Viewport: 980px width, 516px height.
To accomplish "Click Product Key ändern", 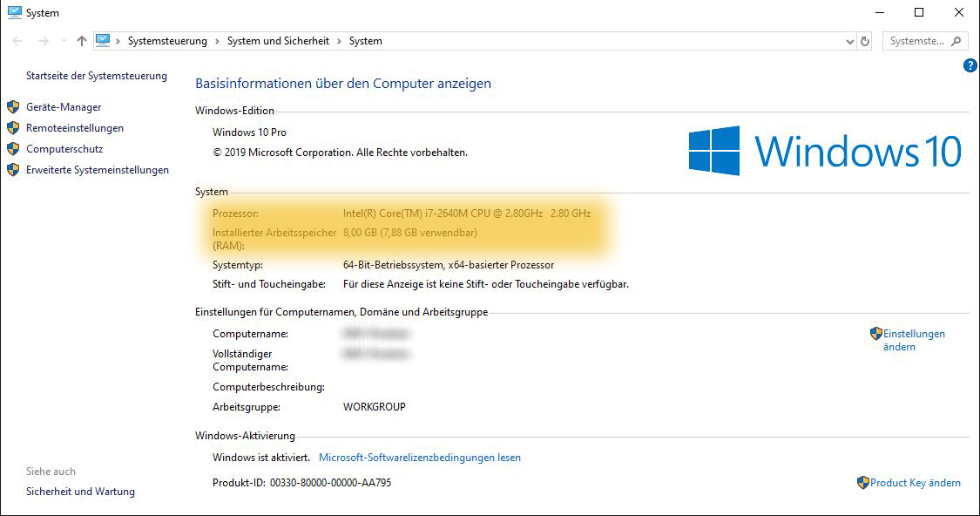I will [915, 483].
